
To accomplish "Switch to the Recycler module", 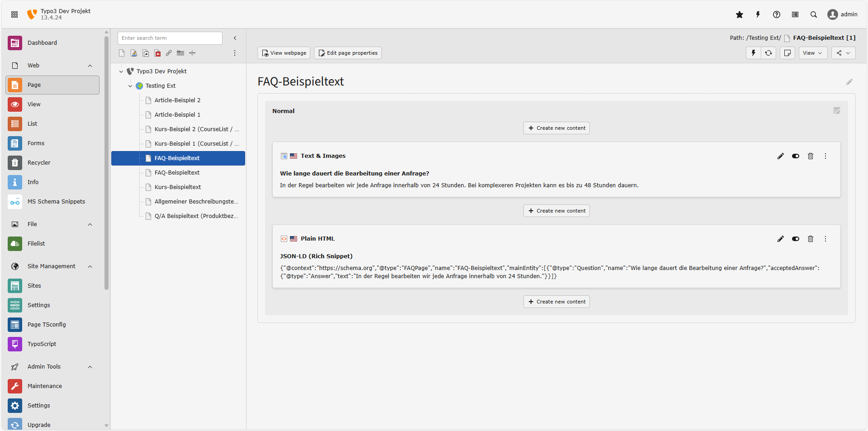I will [39, 163].
